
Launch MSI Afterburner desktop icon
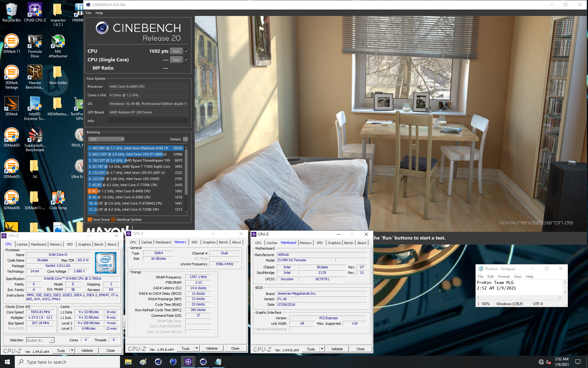[58, 46]
